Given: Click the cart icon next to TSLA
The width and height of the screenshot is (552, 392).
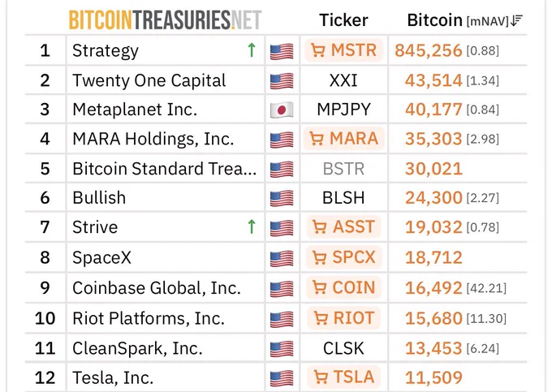Looking at the screenshot, I should 321,377.
